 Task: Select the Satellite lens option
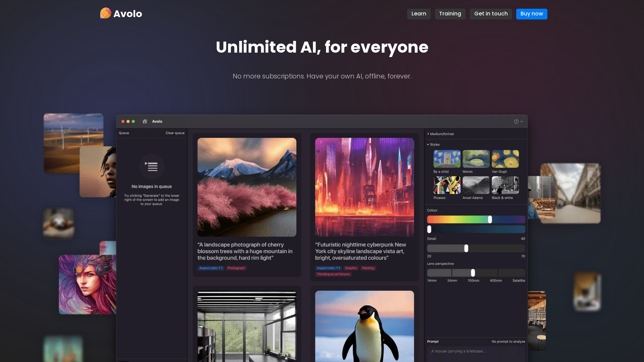click(519, 281)
